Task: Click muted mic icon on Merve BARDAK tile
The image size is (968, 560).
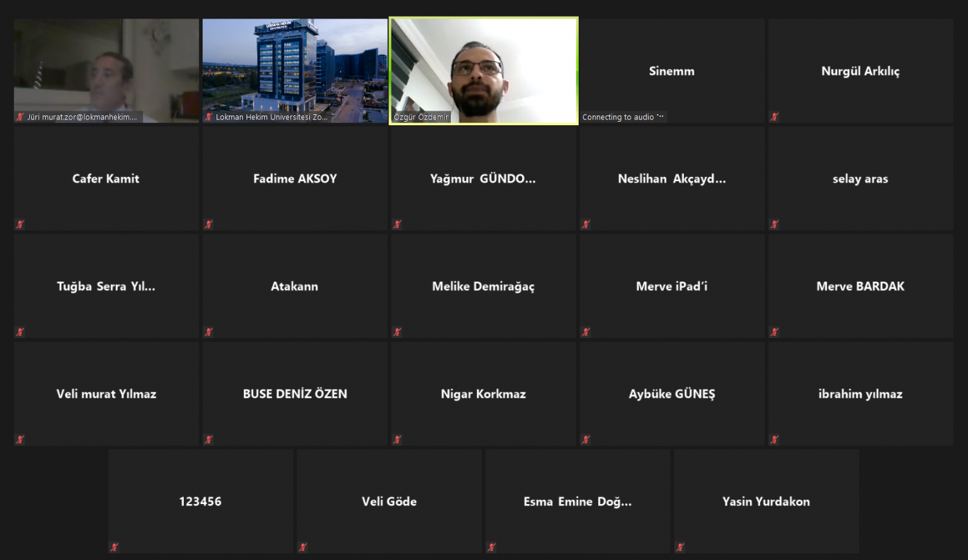Action: click(x=774, y=332)
